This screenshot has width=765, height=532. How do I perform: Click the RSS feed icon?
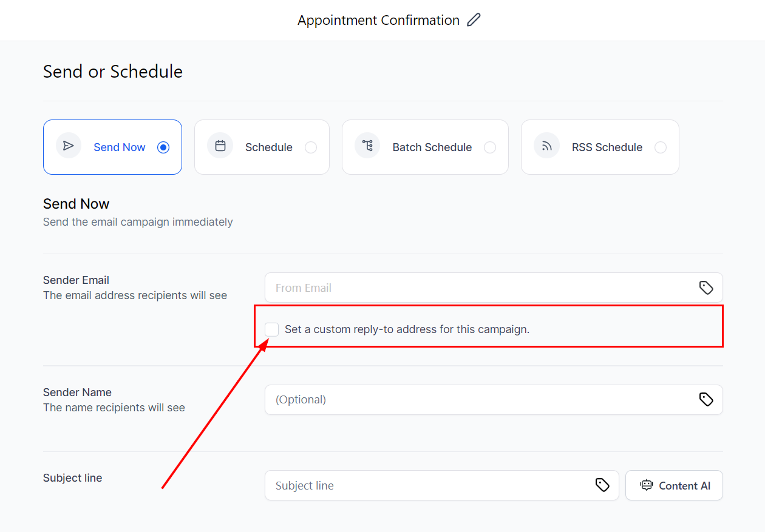tap(546, 146)
